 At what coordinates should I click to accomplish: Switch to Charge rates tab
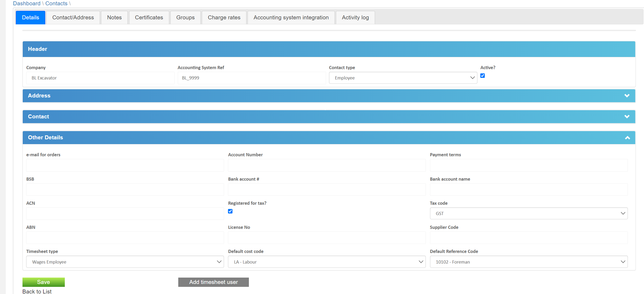pyautogui.click(x=224, y=17)
